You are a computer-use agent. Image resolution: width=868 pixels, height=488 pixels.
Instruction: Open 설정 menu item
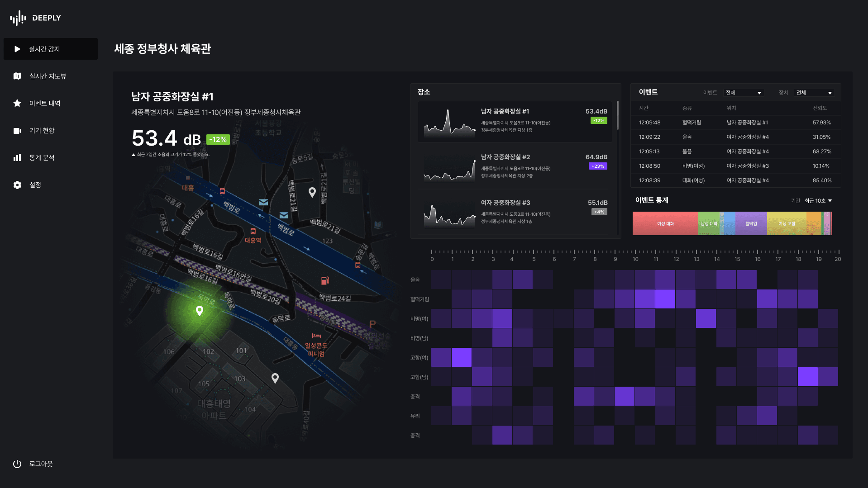(x=51, y=185)
